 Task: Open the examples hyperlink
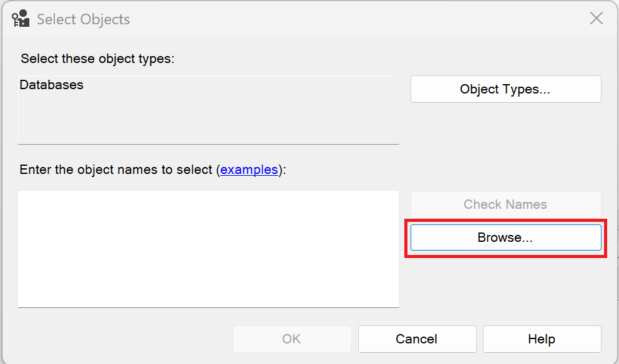pyautogui.click(x=249, y=170)
